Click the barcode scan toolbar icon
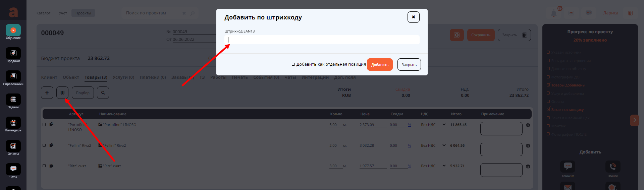This screenshot has width=644, height=190. (x=62, y=93)
